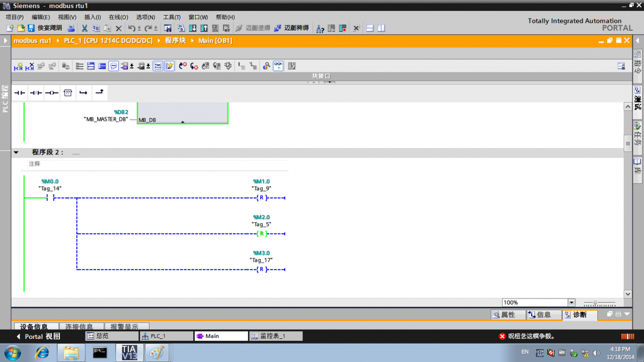The width and height of the screenshot is (644, 362).
Task: Collapse 程序段 2 network triangle
Action: [16, 153]
